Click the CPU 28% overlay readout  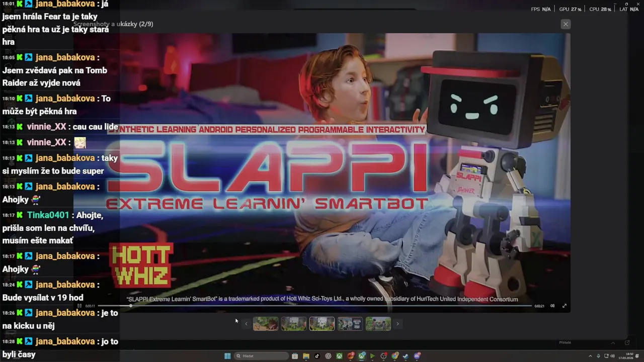pos(600,9)
